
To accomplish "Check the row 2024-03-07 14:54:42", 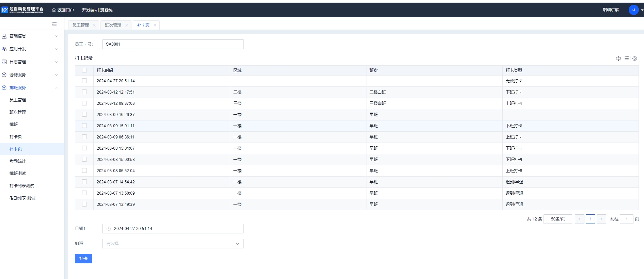I will pyautogui.click(x=84, y=182).
